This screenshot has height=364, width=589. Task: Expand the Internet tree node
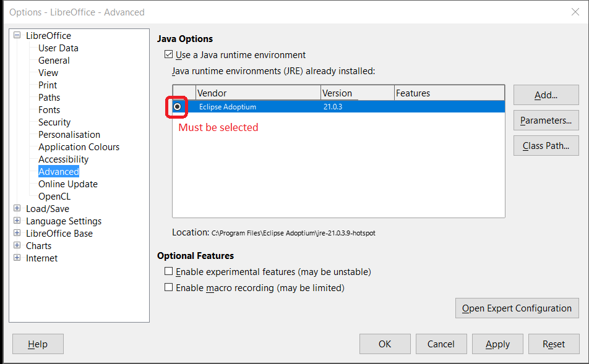click(x=17, y=258)
